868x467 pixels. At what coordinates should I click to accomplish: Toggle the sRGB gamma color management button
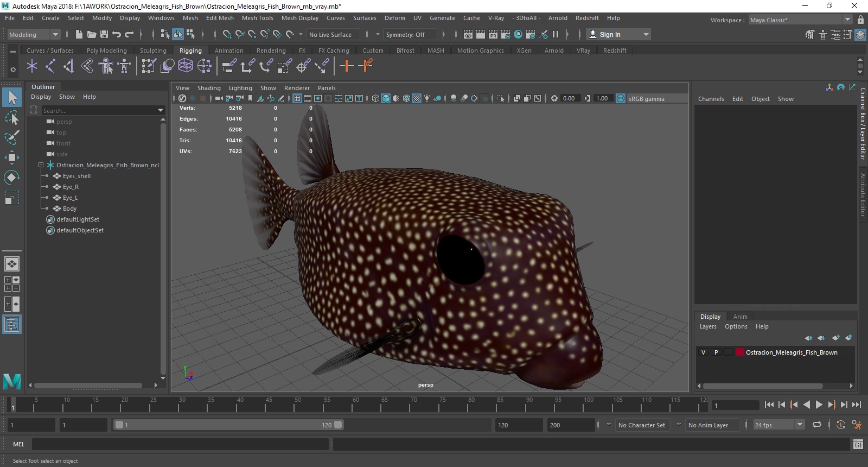pos(621,98)
